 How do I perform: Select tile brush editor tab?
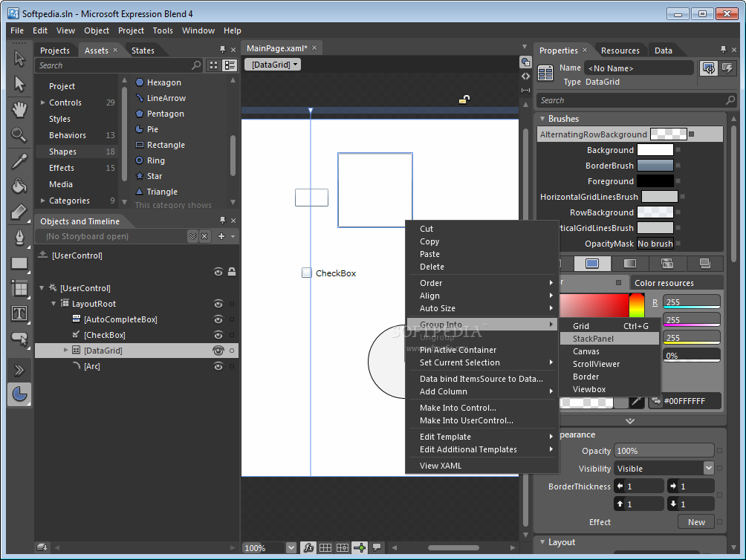point(667,264)
